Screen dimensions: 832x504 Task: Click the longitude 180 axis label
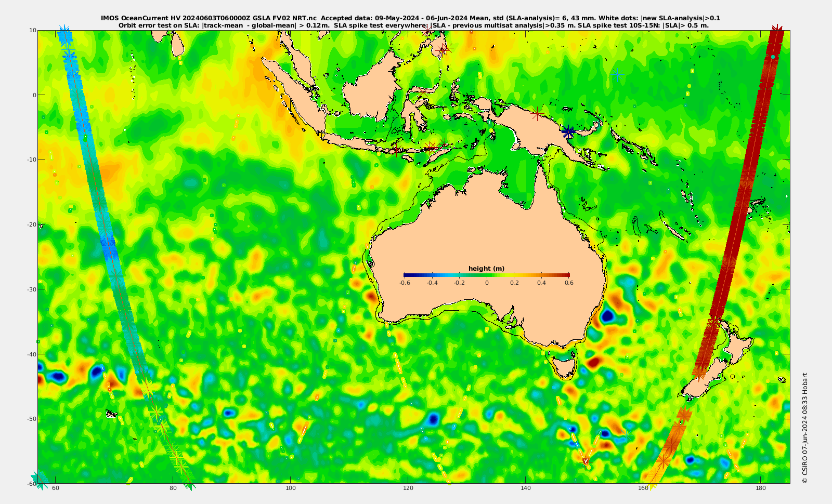coord(761,488)
